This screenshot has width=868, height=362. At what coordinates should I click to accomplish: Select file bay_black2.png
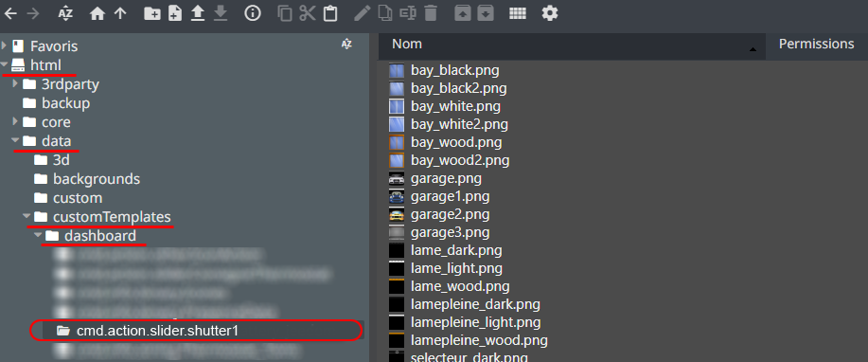point(458,88)
